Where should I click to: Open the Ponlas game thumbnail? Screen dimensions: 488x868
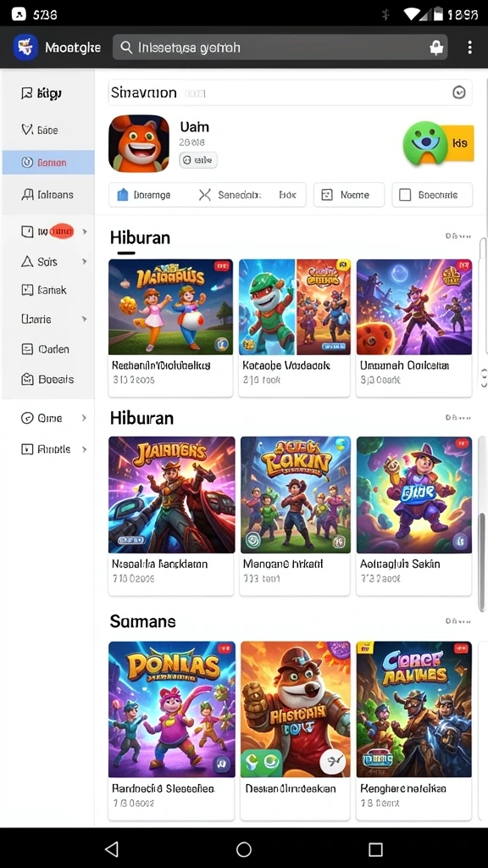click(171, 709)
